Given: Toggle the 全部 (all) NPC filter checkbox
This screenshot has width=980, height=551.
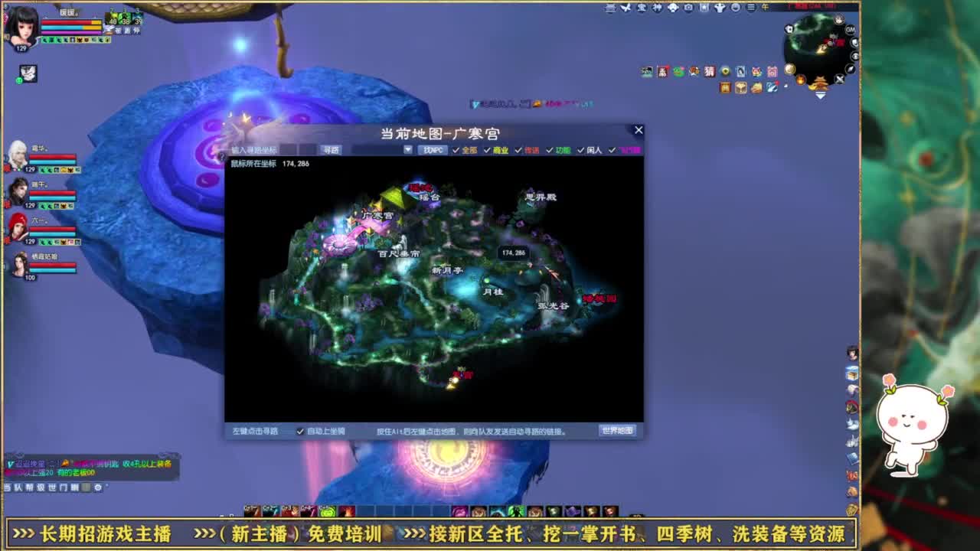Looking at the screenshot, I should [x=456, y=150].
